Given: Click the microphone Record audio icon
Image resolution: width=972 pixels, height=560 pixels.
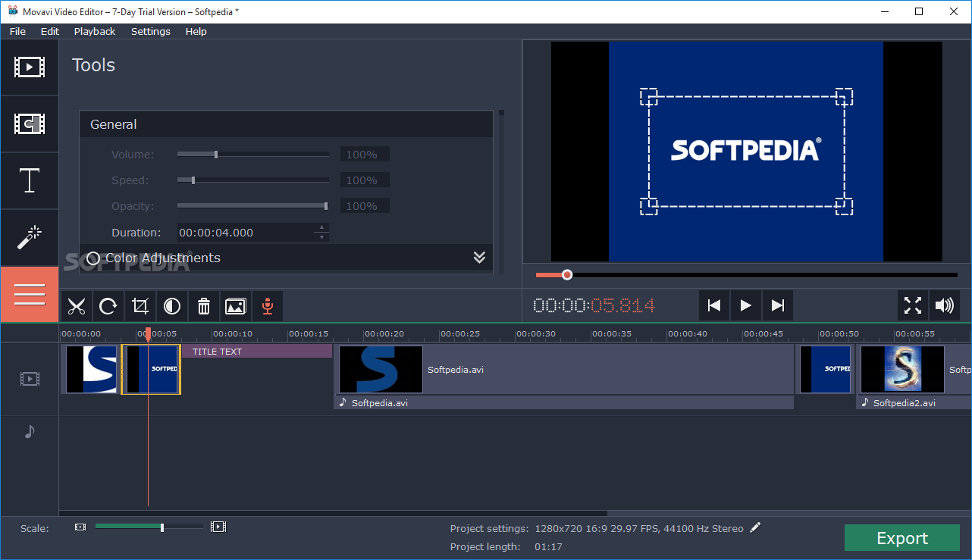Looking at the screenshot, I should 267,306.
